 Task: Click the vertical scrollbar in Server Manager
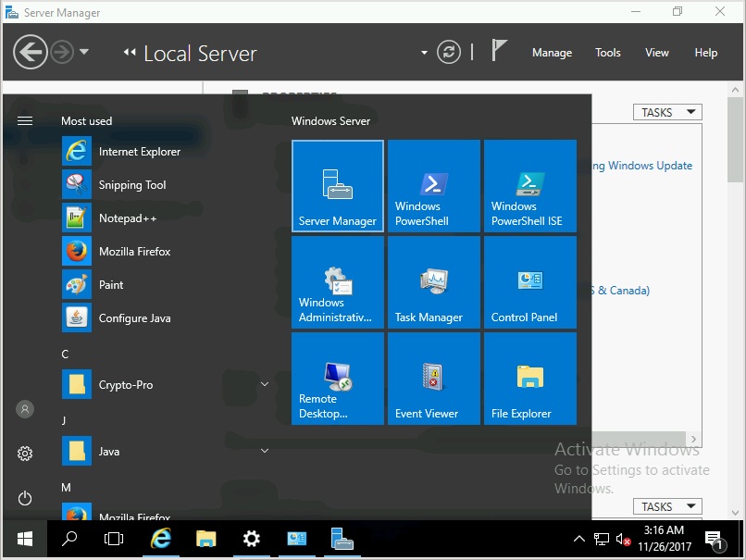tap(735, 140)
